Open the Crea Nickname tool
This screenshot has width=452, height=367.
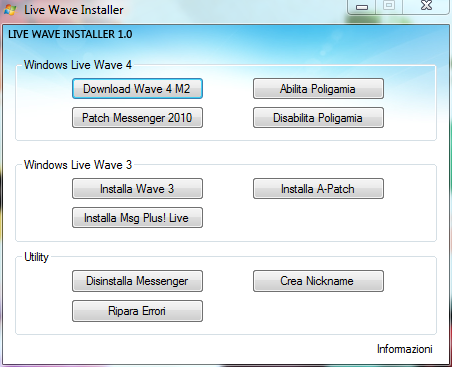click(318, 281)
